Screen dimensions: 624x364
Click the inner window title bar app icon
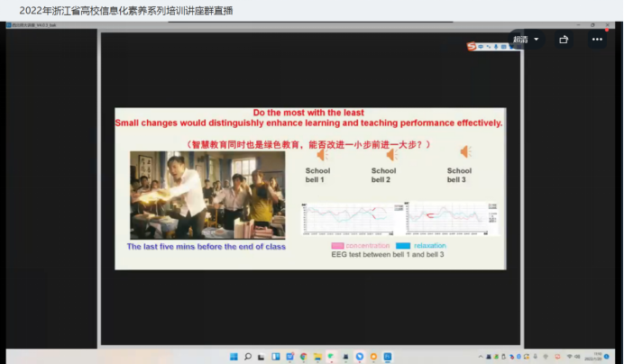pyautogui.click(x=10, y=25)
